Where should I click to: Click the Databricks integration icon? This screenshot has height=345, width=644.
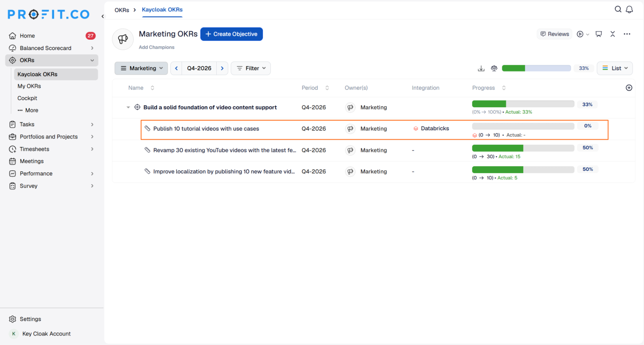(416, 128)
